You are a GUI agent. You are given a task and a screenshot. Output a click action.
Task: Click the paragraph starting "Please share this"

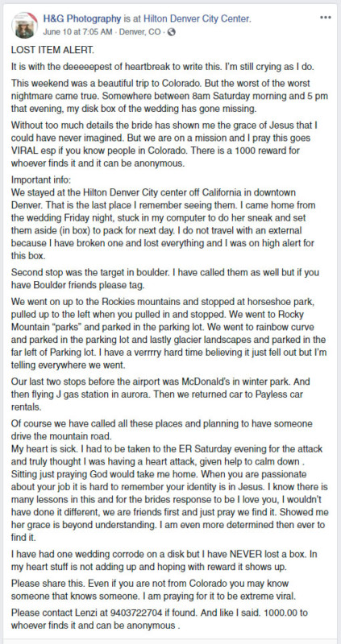pos(162,588)
